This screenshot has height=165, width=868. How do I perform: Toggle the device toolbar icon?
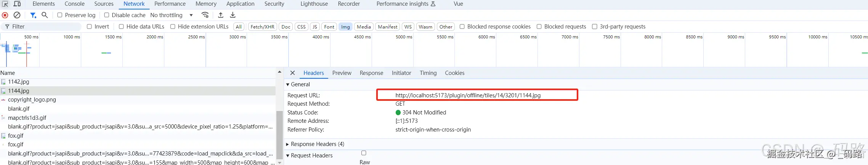tap(17, 4)
